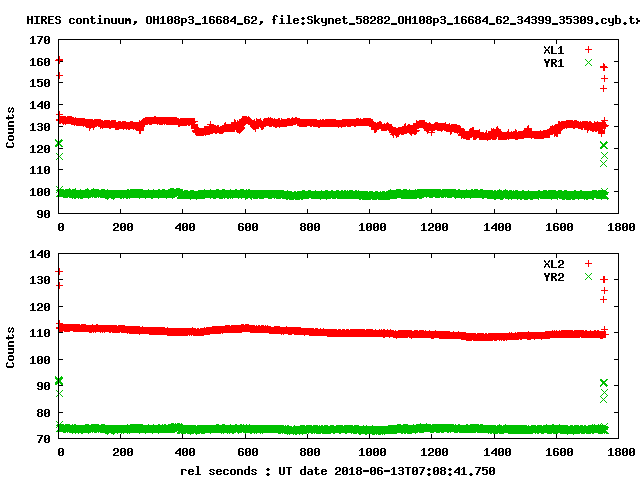Click x-axis 200 tick under XL2/YR2 plot
This screenshot has height=480, width=640.
pyautogui.click(x=123, y=452)
